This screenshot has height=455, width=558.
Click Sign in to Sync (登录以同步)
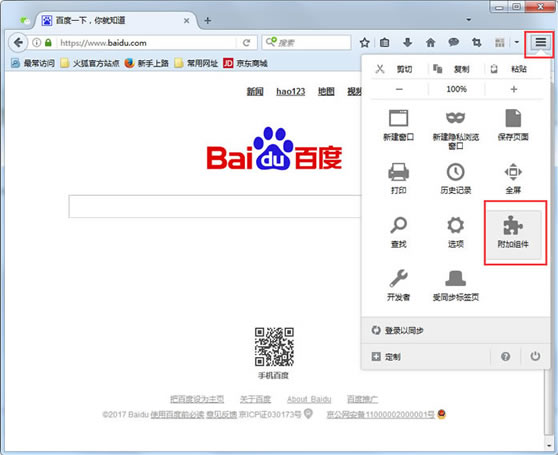click(x=456, y=330)
